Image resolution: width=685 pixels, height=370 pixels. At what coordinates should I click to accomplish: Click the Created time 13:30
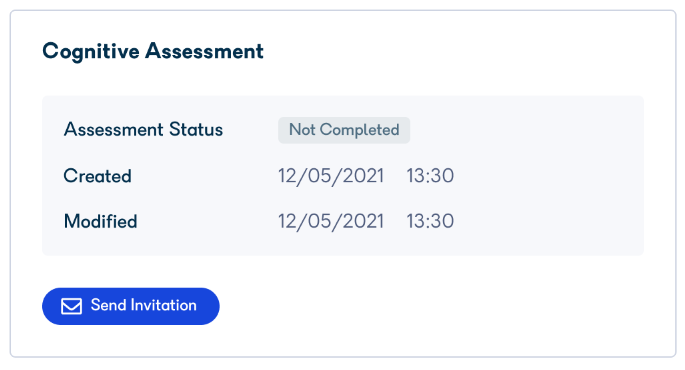click(x=430, y=176)
